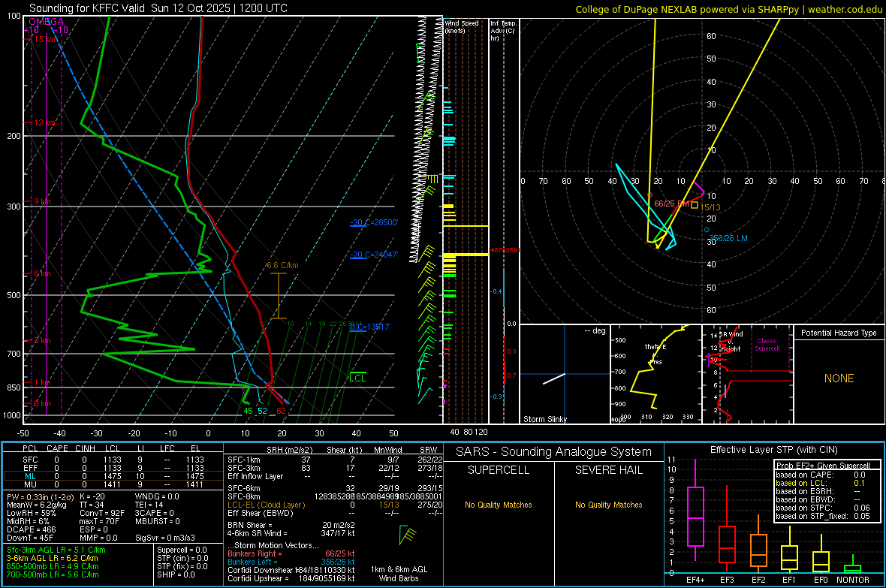Select the 6 km height marker
Image resolution: width=886 pixels, height=588 pixels.
tap(42, 273)
